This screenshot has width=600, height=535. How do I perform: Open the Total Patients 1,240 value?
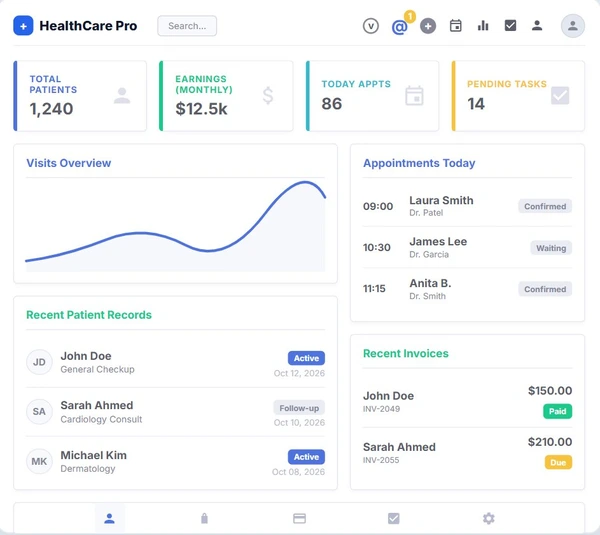pos(51,109)
